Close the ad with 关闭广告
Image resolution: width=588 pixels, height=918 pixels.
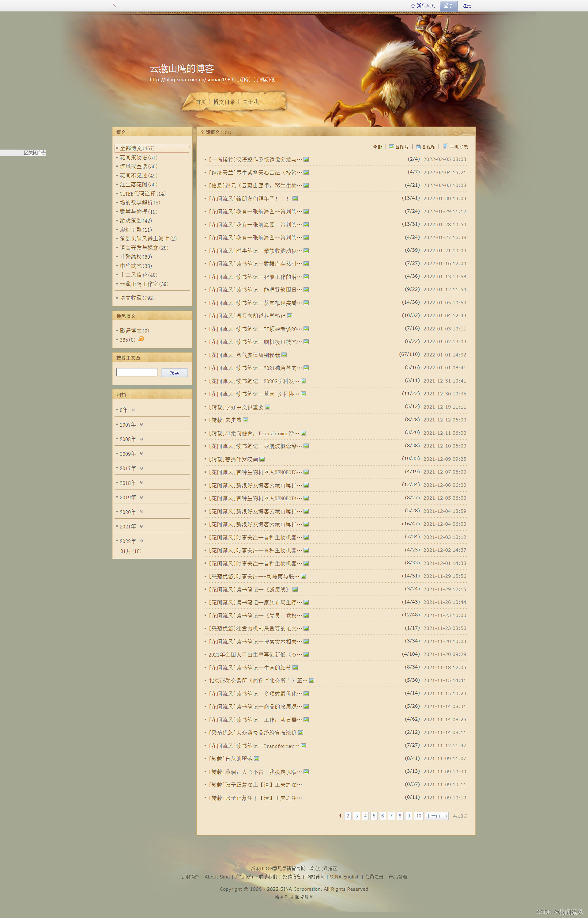tap(34, 153)
